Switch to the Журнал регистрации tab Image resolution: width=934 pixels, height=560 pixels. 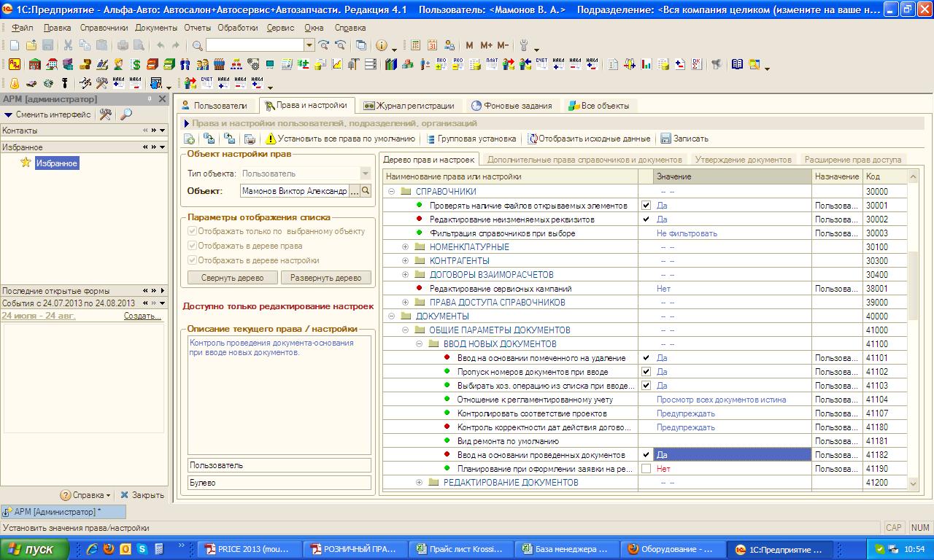409,106
